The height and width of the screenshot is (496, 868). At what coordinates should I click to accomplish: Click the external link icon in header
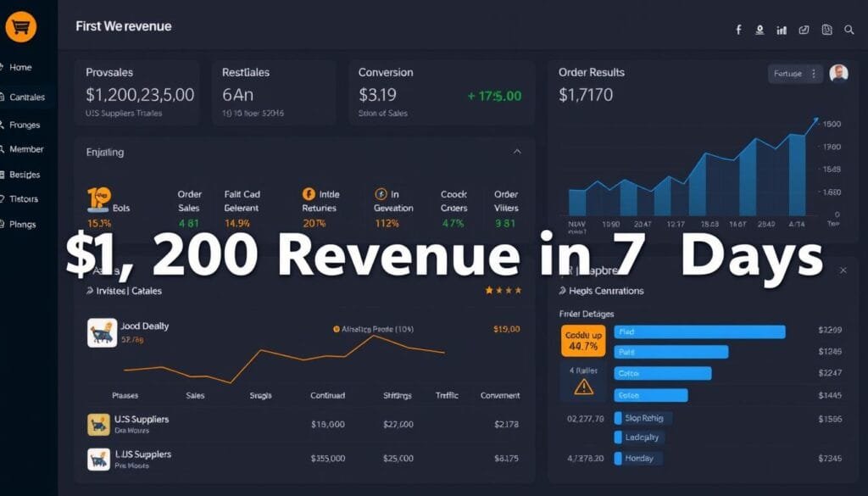pyautogui.click(x=804, y=30)
